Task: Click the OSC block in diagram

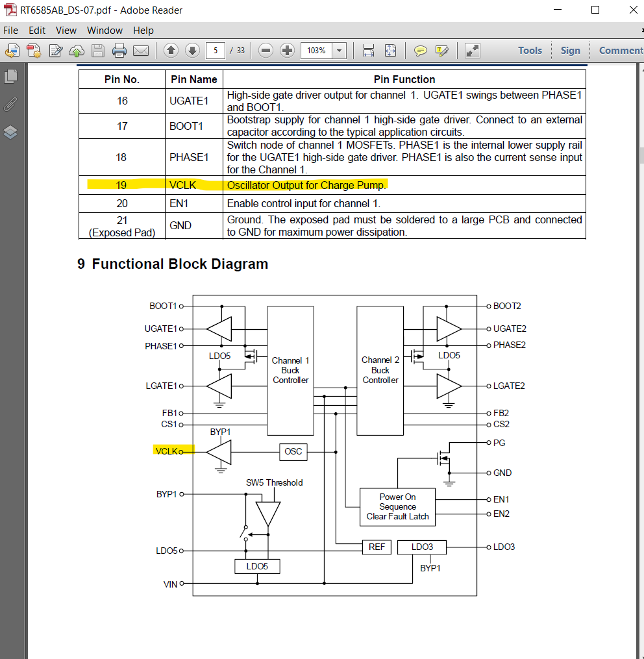Action: (293, 452)
